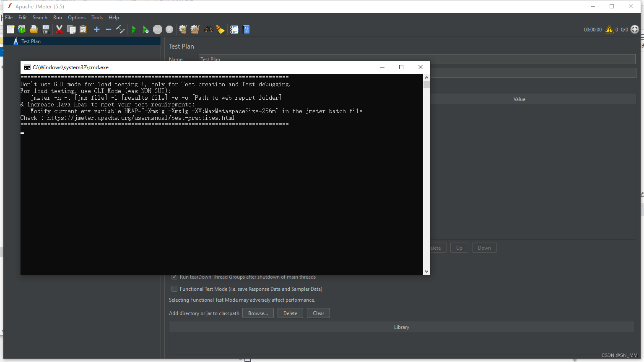Enable Functional Test Mode checkbox
This screenshot has height=362, width=644.
pyautogui.click(x=174, y=289)
